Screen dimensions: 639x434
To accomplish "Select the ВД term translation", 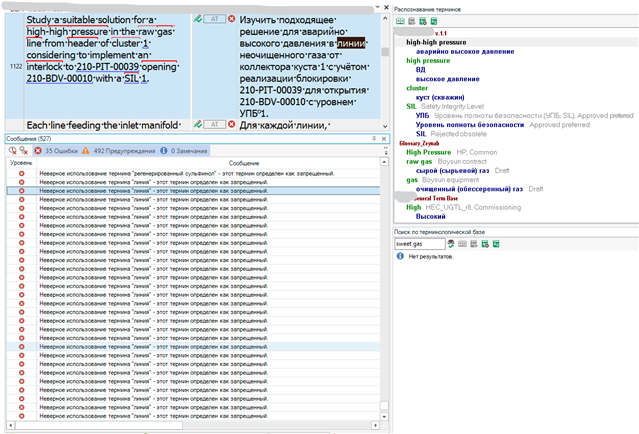I will [x=421, y=70].
